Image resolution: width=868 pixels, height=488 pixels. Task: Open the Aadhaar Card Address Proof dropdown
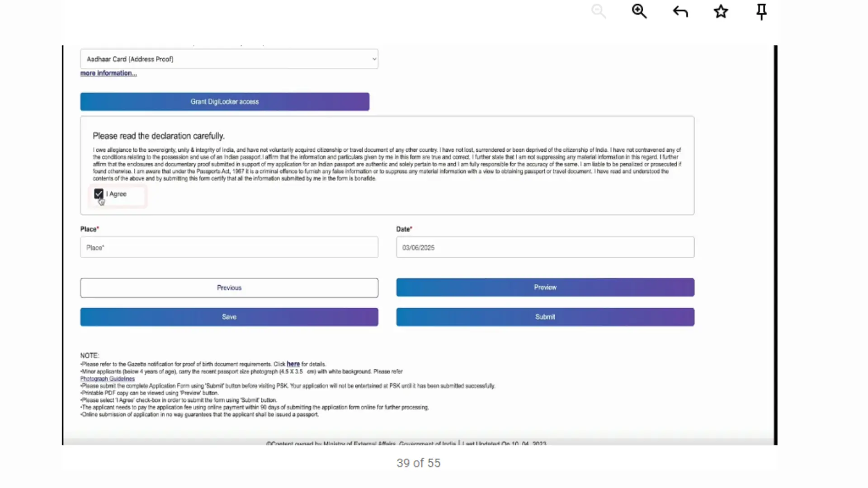(229, 59)
